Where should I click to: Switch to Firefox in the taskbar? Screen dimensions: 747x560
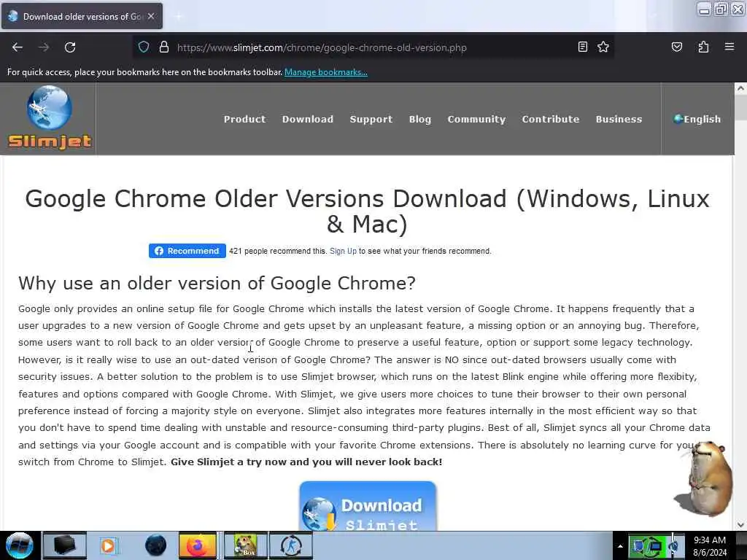[x=198, y=545]
